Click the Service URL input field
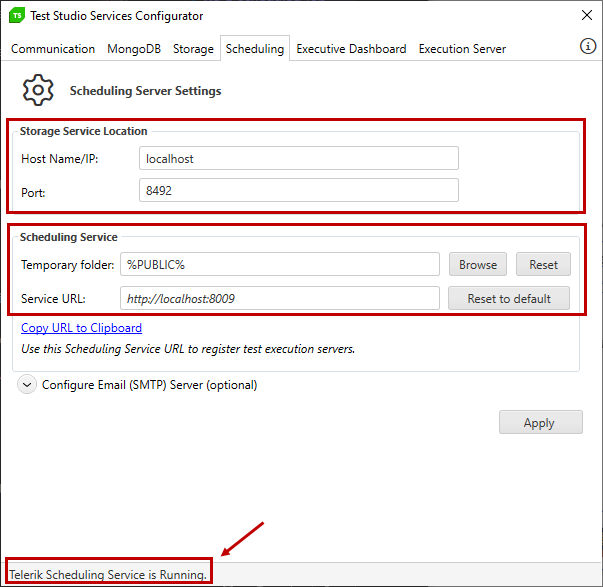The width and height of the screenshot is (603, 587). 280,298
